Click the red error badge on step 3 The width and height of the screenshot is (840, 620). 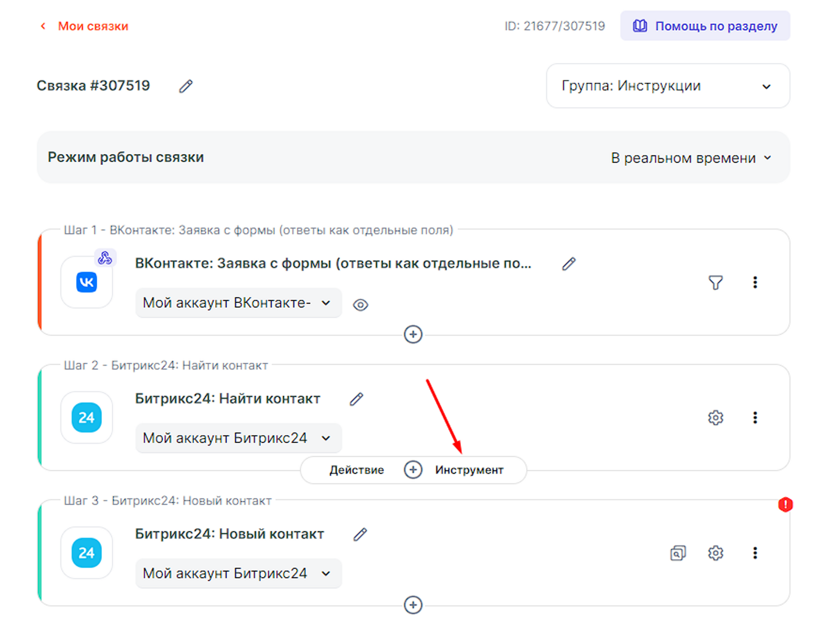coord(785,505)
